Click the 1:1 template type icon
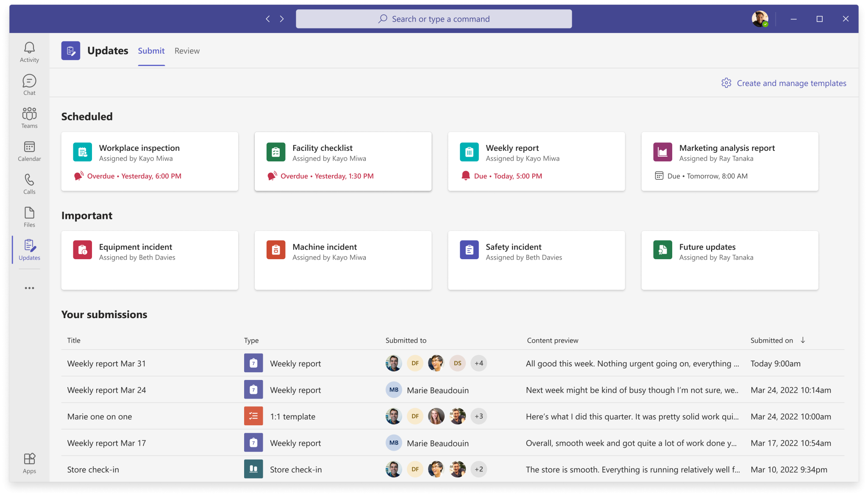 point(253,416)
